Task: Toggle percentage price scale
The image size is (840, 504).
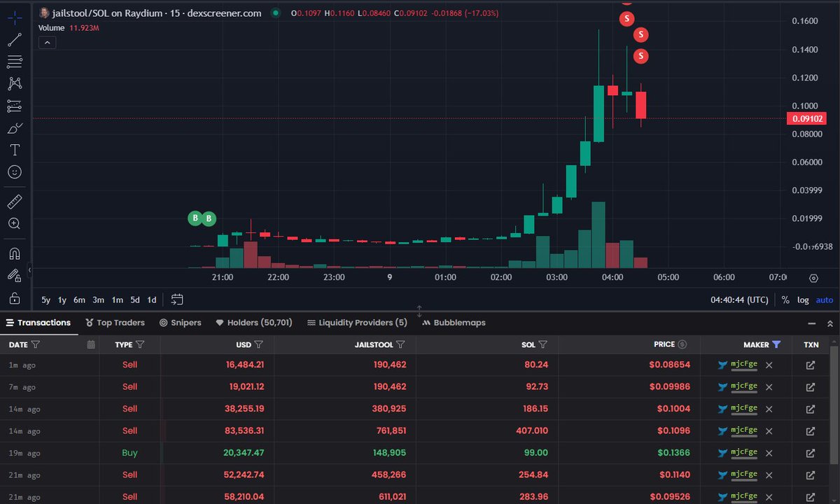Action: coord(785,300)
